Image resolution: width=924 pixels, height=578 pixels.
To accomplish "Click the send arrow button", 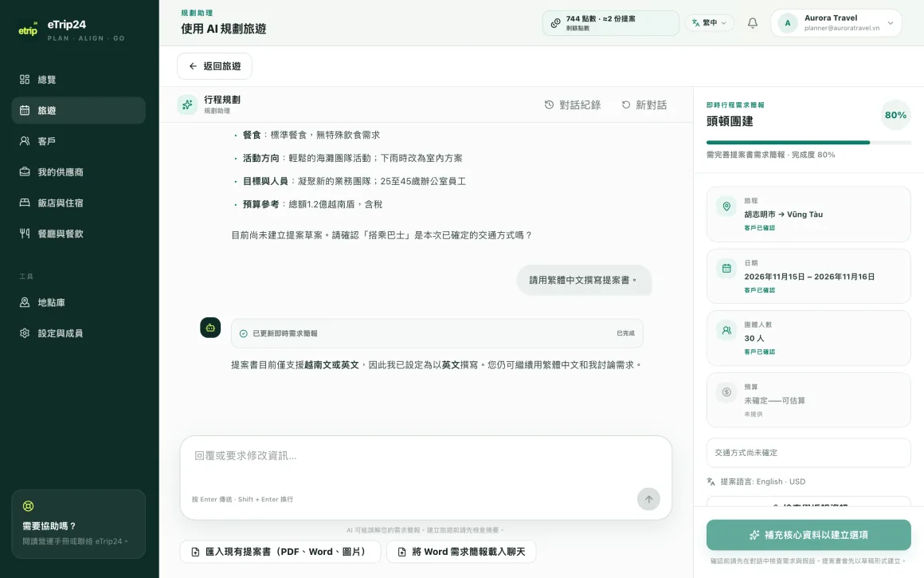I will [x=648, y=499].
